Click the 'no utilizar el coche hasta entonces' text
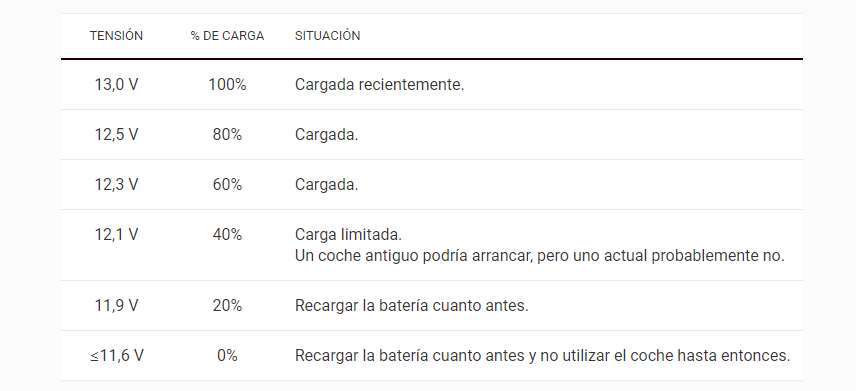This screenshot has height=391, width=856. pyautogui.click(x=665, y=356)
